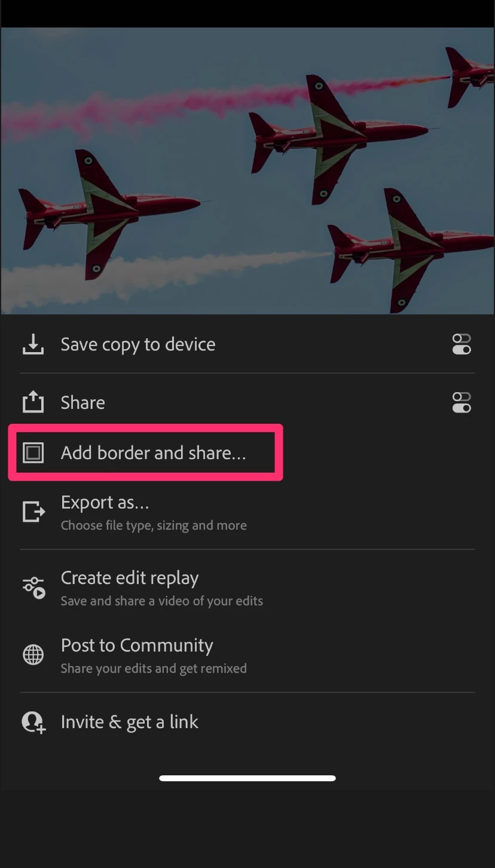Open Export as... menu entry

105,503
